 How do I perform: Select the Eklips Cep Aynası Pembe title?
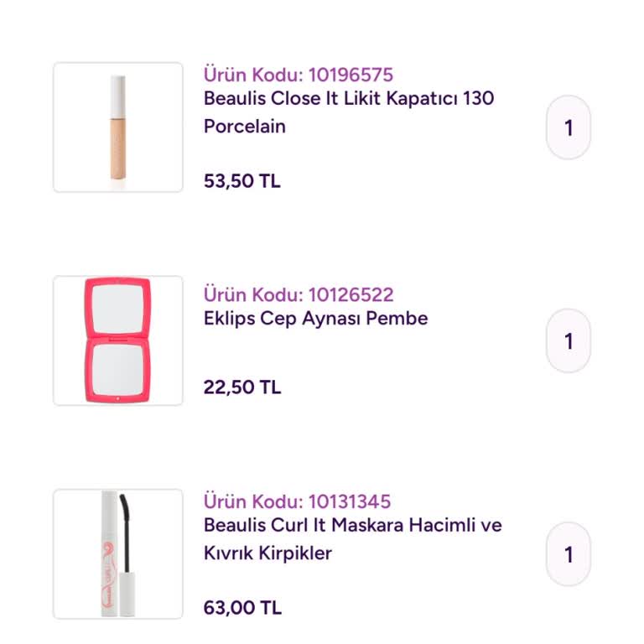pyautogui.click(x=315, y=319)
